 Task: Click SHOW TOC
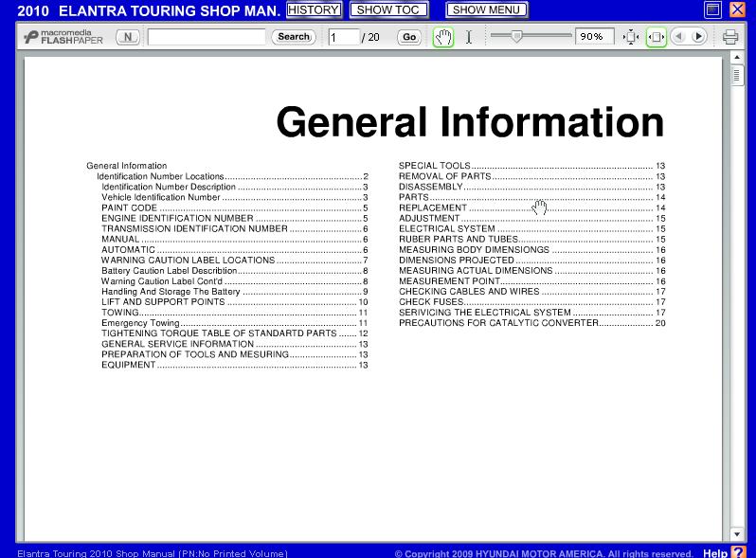click(388, 9)
